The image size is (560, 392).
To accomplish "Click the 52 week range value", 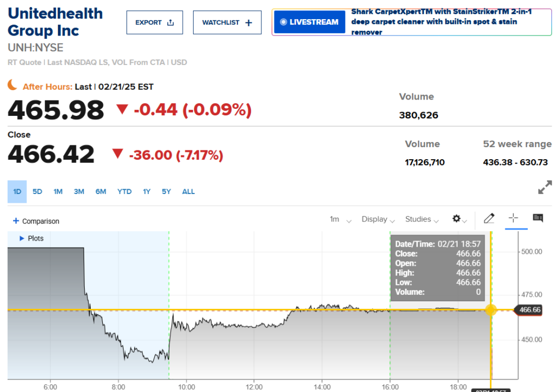I will [515, 162].
